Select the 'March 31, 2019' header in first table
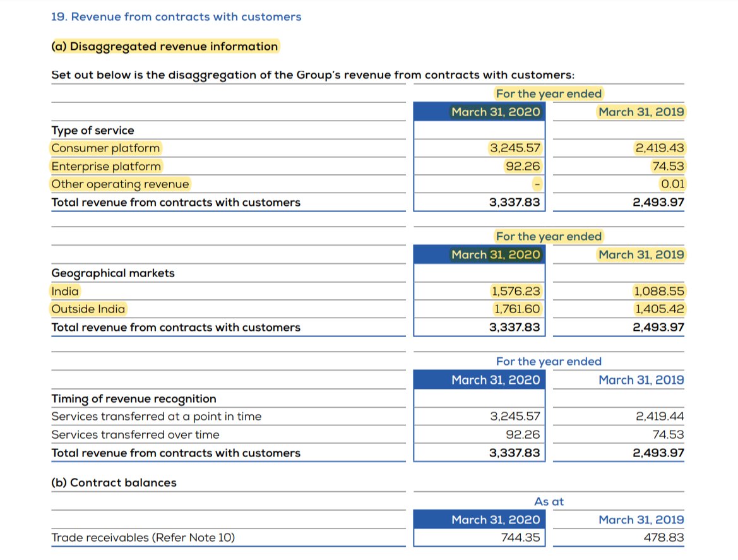This screenshot has height=560, width=738. (640, 112)
